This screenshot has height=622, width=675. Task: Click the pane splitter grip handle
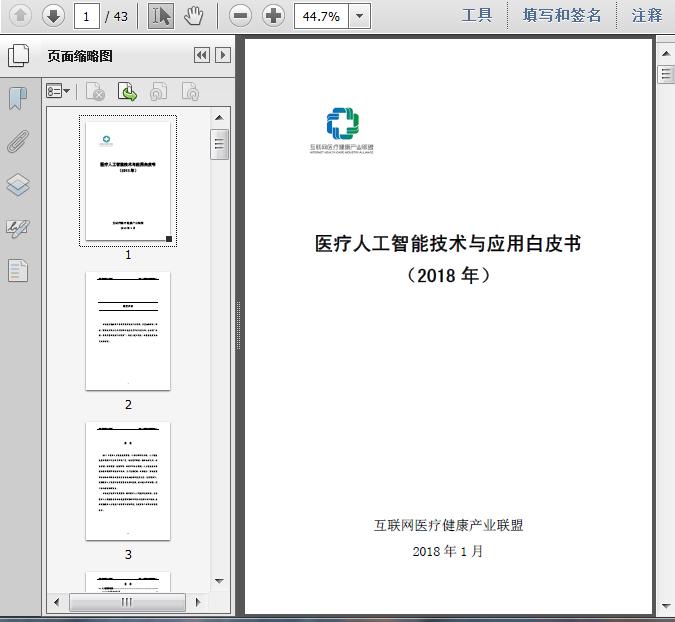(238, 325)
